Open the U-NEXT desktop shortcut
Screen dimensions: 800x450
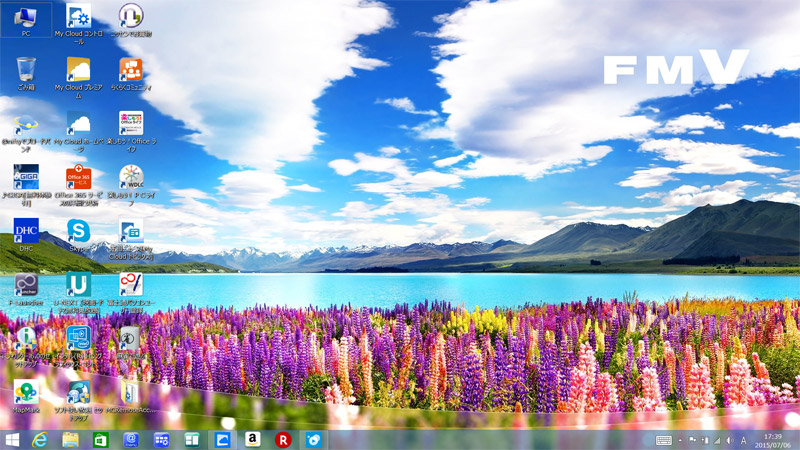pos(78,284)
